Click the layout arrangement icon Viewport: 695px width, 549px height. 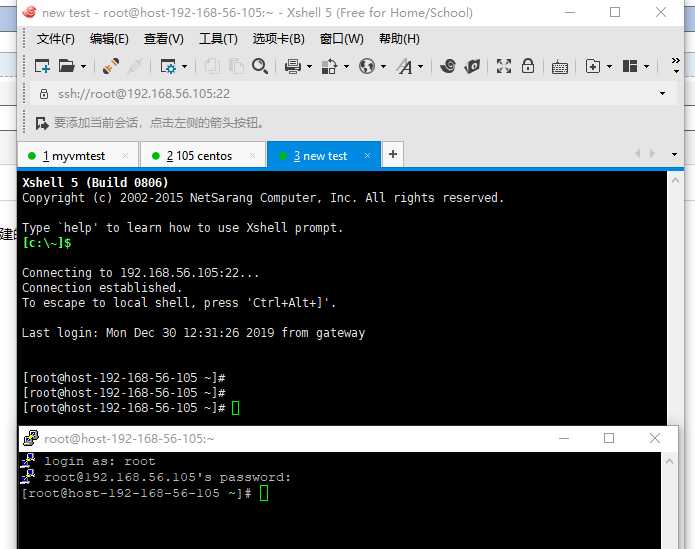pyautogui.click(x=630, y=66)
